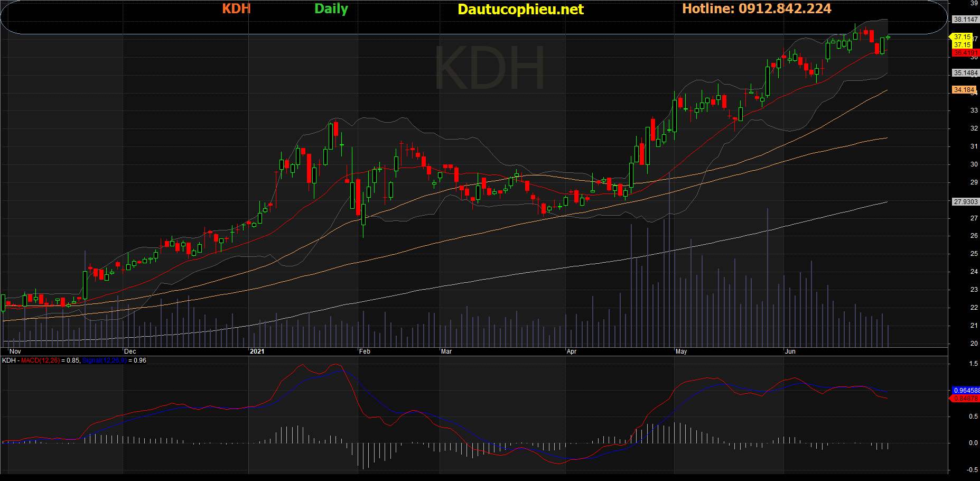Click the 2021 label on time axis
980x481 pixels.
[x=257, y=351]
